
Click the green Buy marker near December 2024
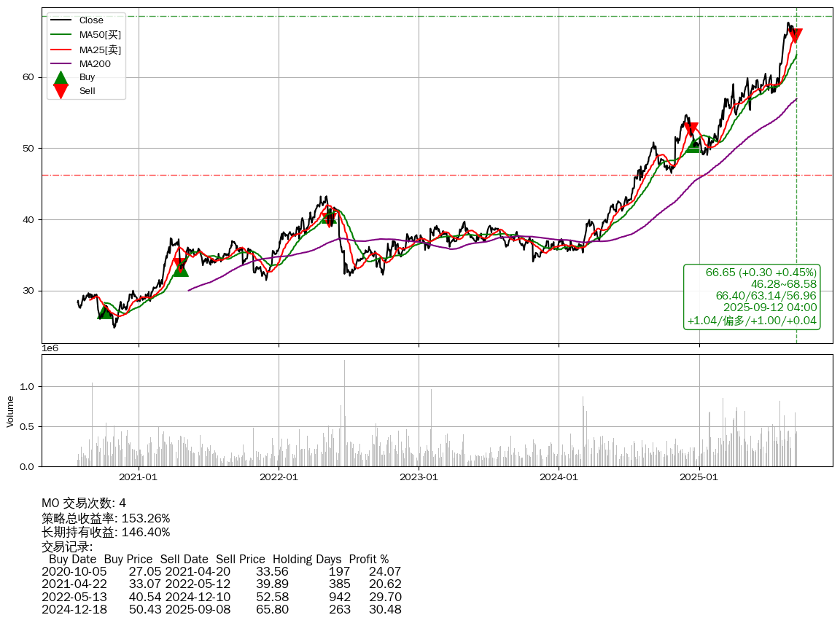[x=693, y=146]
